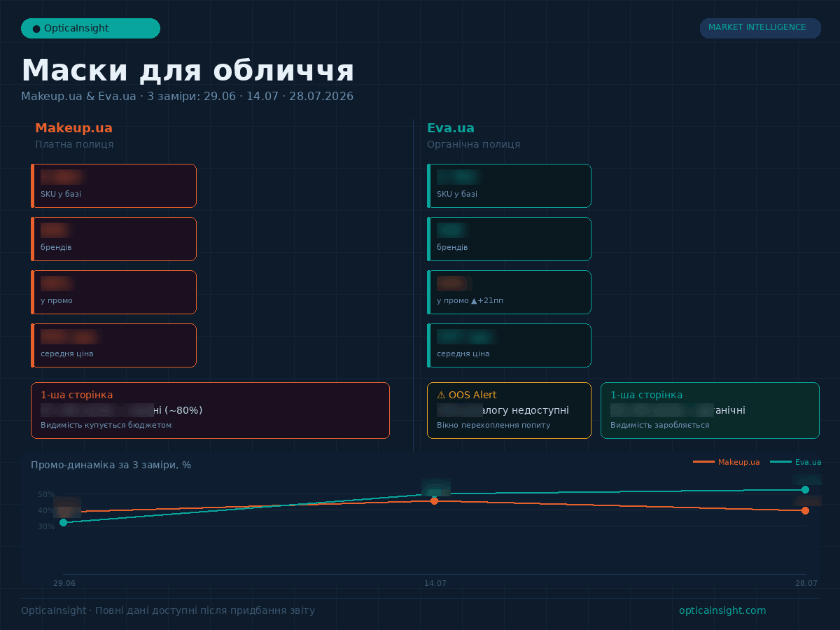This screenshot has height=630, width=840.
Task: Click Eva.ua legend entry in chart
Action: [795, 462]
